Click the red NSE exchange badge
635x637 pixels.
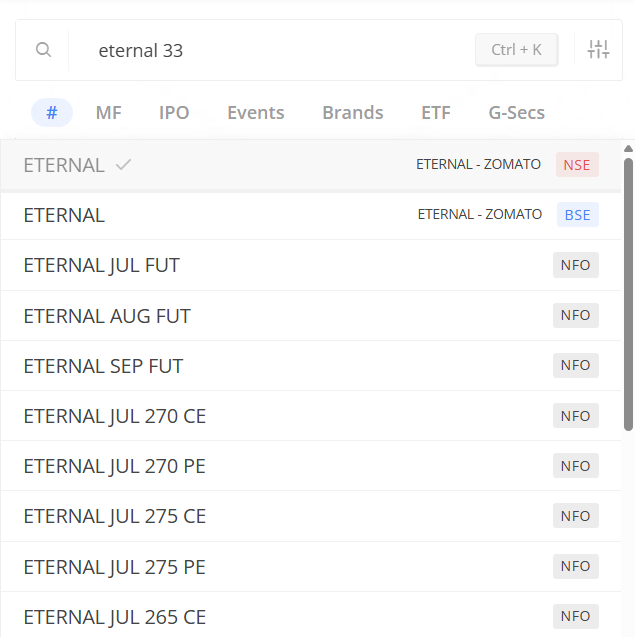577,165
